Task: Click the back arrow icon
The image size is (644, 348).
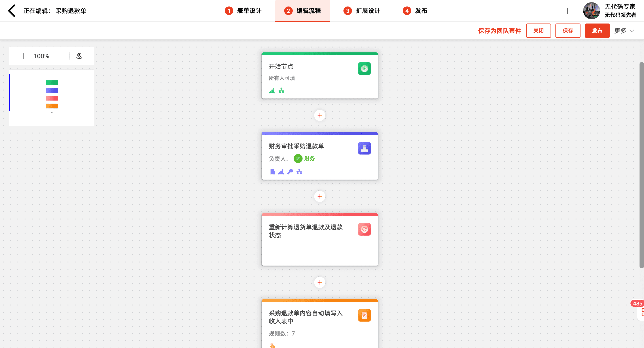Action: (12, 11)
